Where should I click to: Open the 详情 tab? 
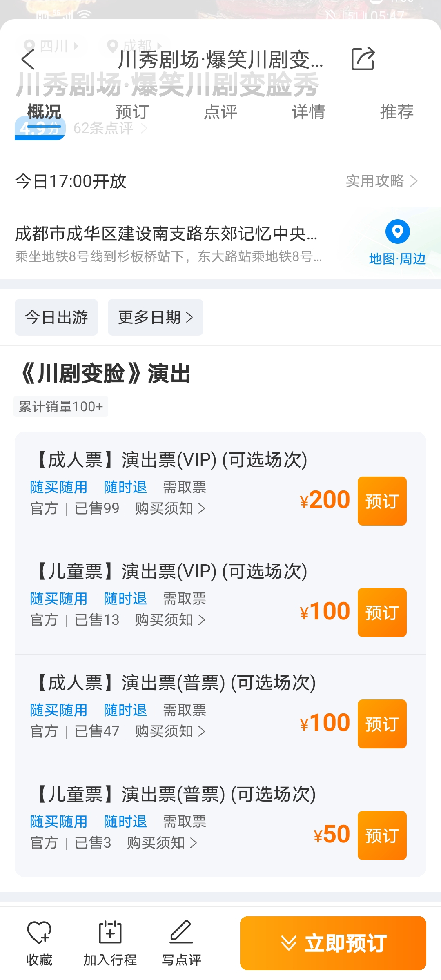tap(309, 112)
